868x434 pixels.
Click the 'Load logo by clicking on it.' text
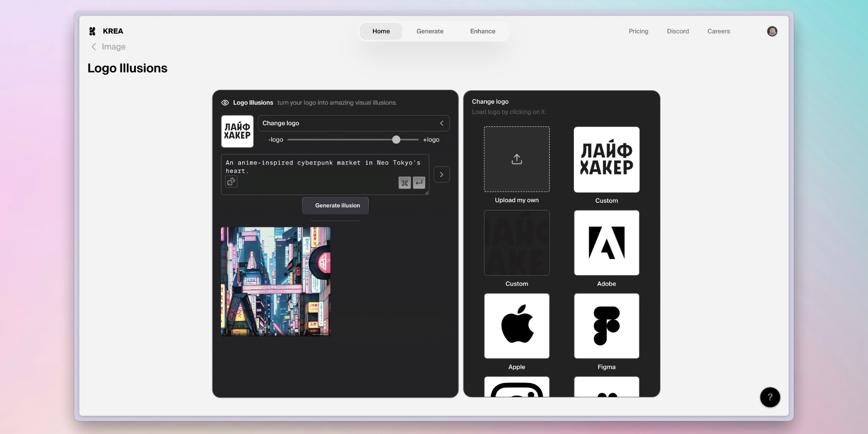coord(509,112)
